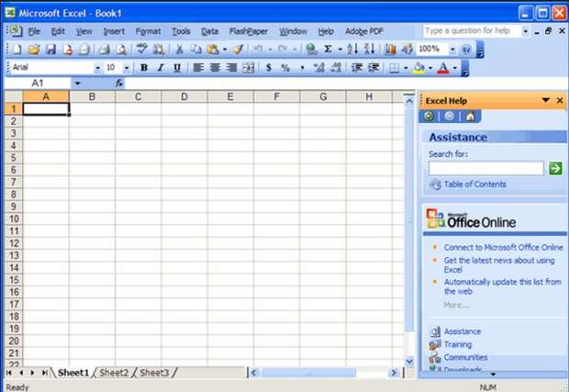Viewport: 569px width, 392px height.
Task: Click Decrease Indent icon
Action: click(357, 68)
